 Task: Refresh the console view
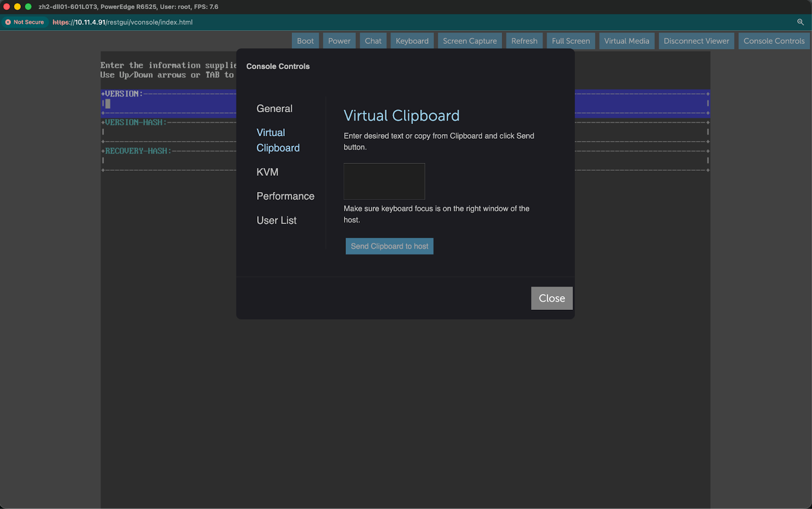point(524,41)
